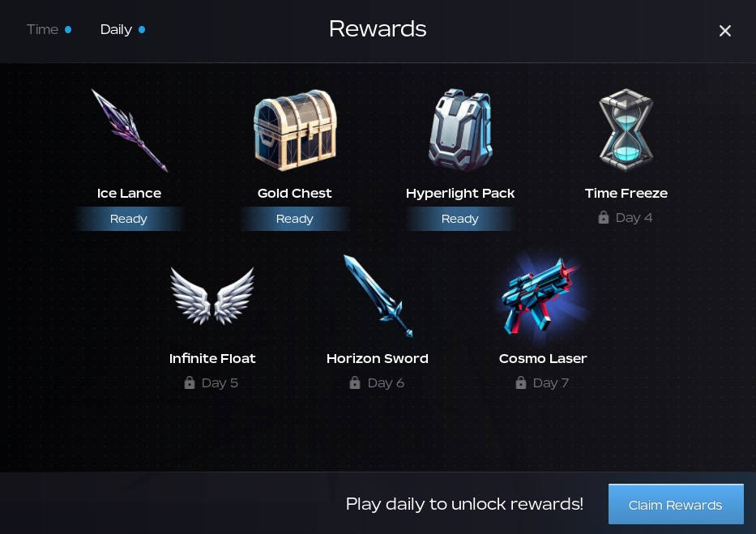Click the Claim Rewards button

(x=676, y=504)
